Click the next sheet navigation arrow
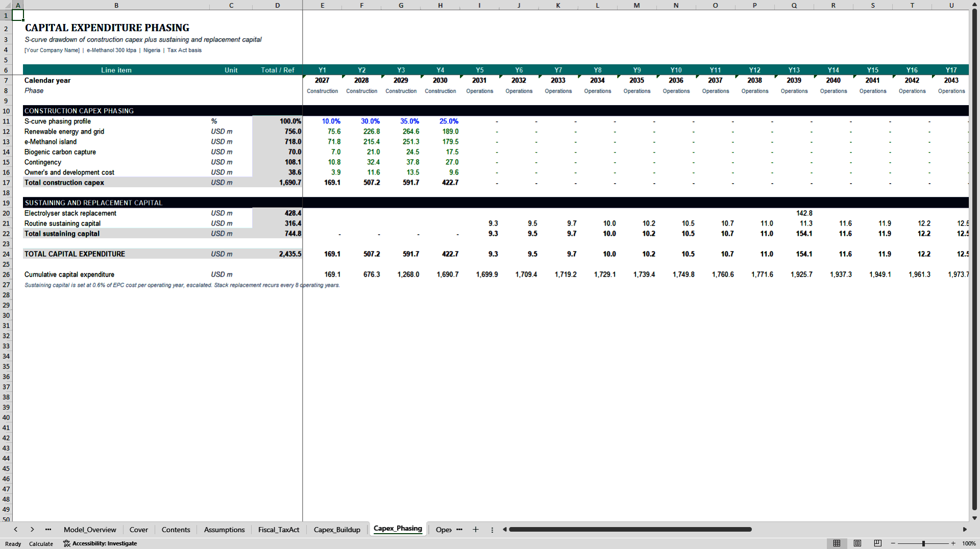Viewport: 980px width, 549px height. (32, 530)
